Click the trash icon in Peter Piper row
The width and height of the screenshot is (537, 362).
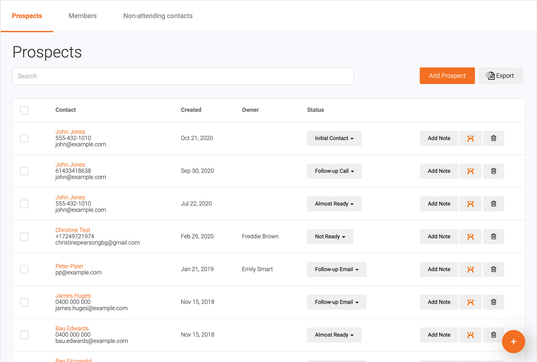pos(494,270)
